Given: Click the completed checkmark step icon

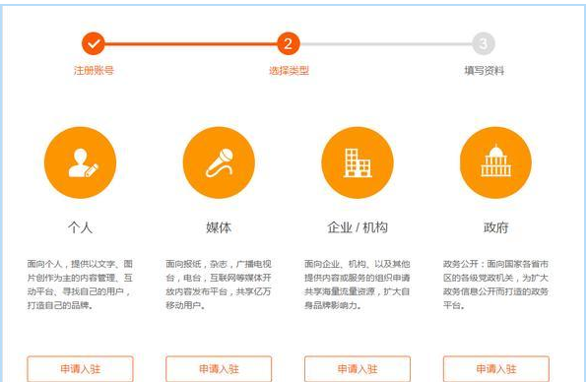Looking at the screenshot, I should tap(94, 43).
